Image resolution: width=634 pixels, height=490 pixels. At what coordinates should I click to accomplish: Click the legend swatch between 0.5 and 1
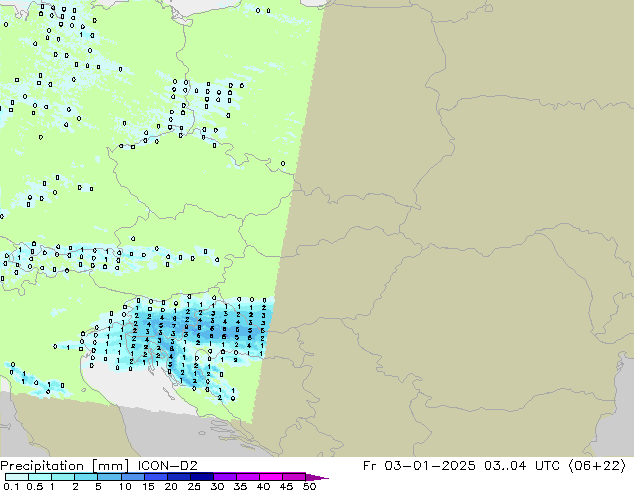40,477
